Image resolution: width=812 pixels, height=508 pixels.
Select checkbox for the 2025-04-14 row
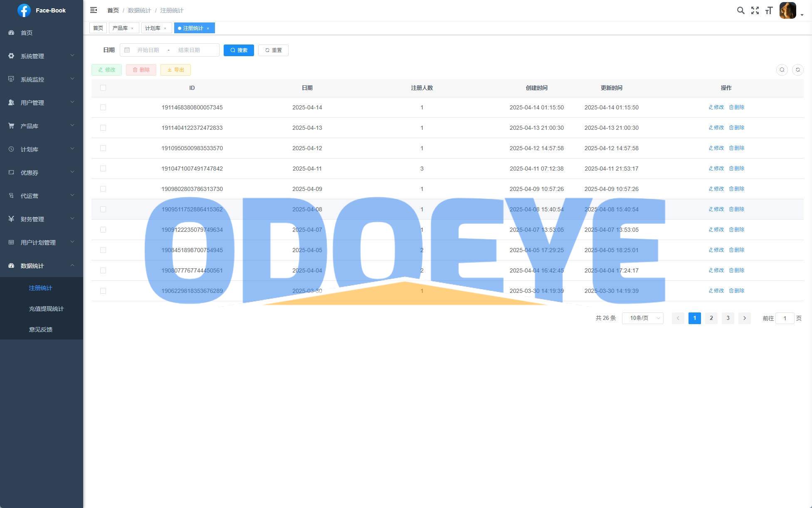[x=103, y=107]
